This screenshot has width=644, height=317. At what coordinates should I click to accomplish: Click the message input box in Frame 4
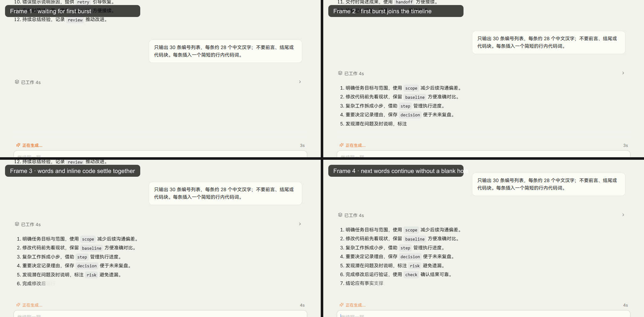tap(484, 314)
